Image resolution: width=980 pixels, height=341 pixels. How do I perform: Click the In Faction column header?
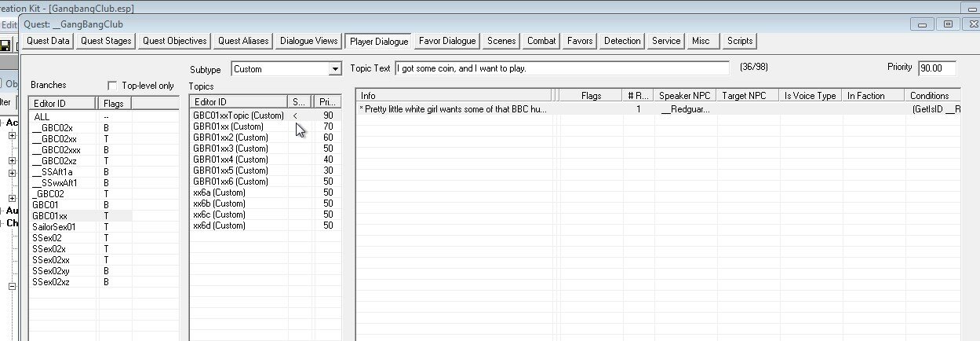tap(873, 96)
